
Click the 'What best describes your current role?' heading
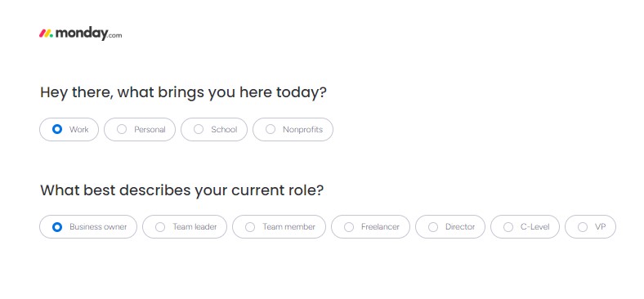point(182,190)
